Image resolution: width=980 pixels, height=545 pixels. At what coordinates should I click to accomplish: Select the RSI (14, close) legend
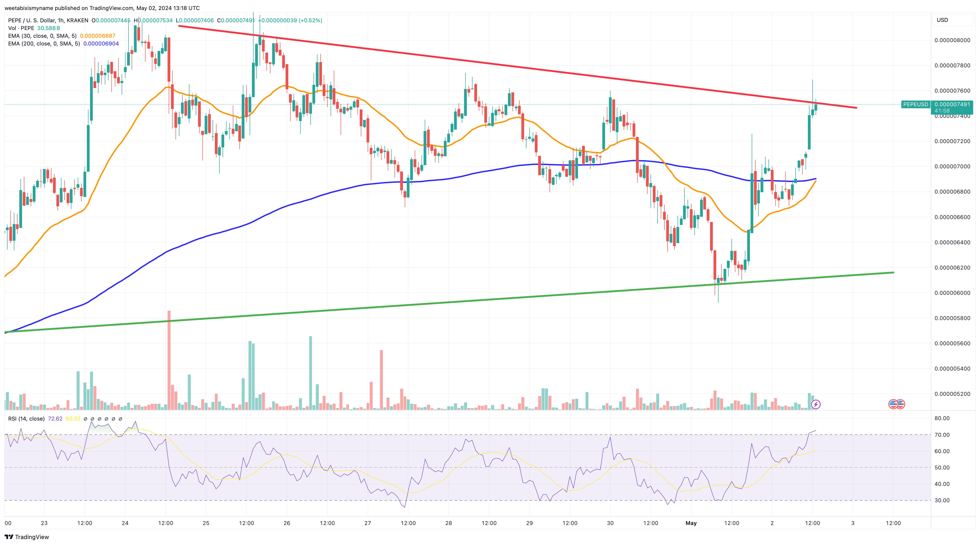click(26, 419)
